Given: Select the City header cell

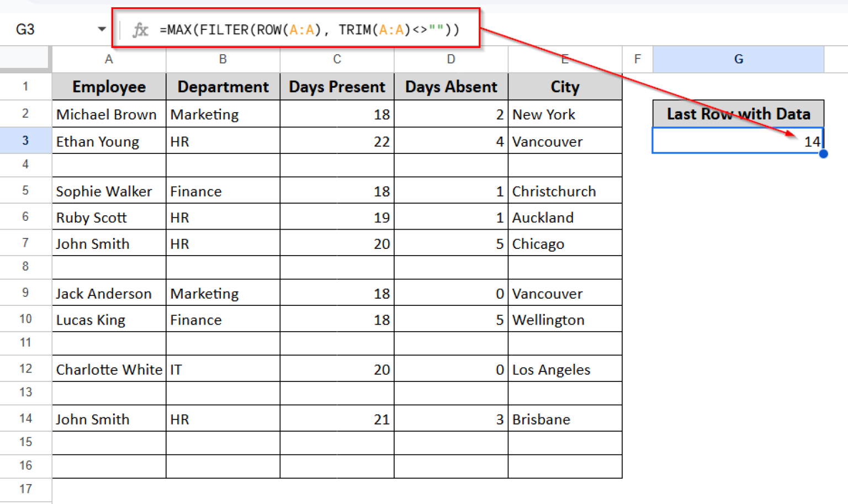Looking at the screenshot, I should (565, 87).
